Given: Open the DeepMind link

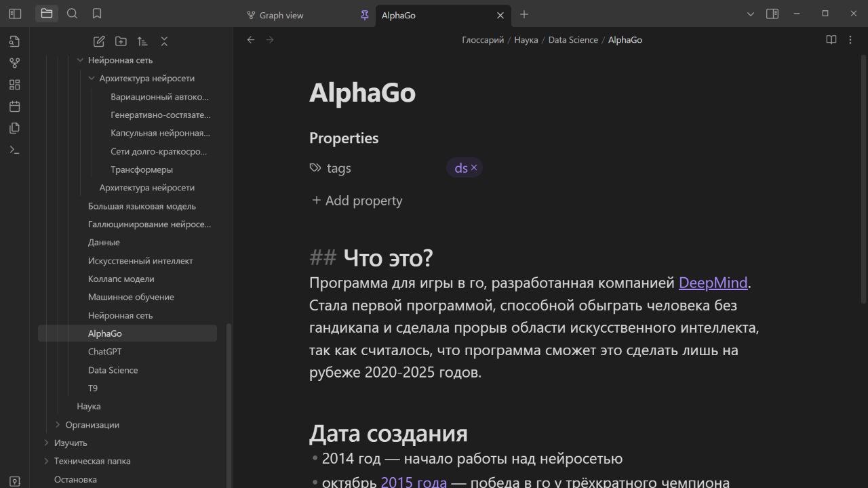Looking at the screenshot, I should coord(713,283).
